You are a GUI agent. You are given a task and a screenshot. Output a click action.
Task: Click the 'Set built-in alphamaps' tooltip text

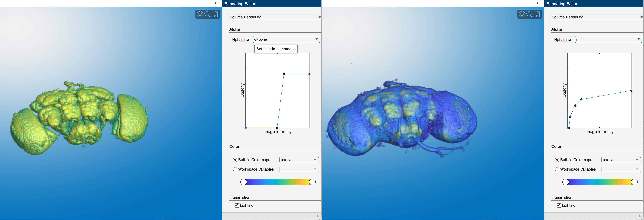click(x=276, y=49)
